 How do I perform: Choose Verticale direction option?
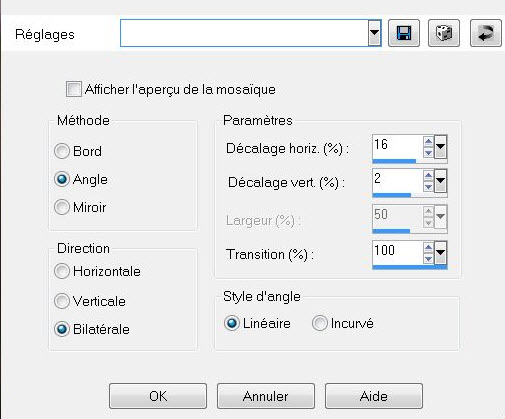pos(62,301)
